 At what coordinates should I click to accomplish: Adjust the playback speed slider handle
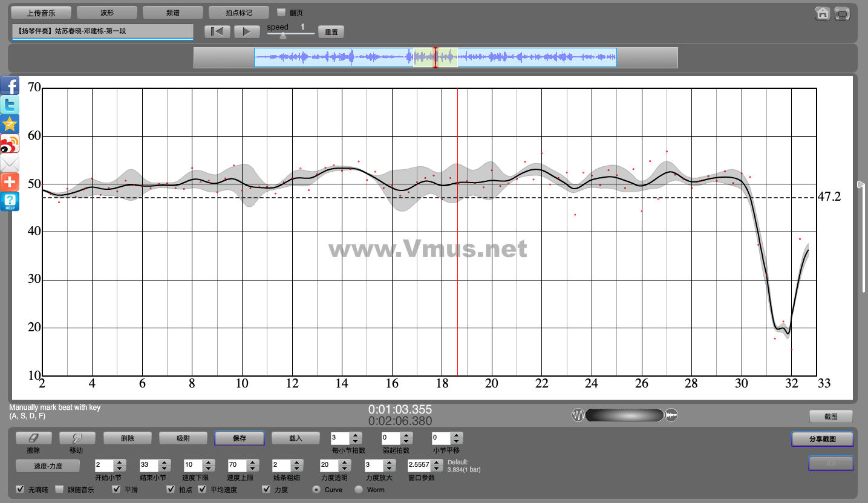(x=283, y=36)
